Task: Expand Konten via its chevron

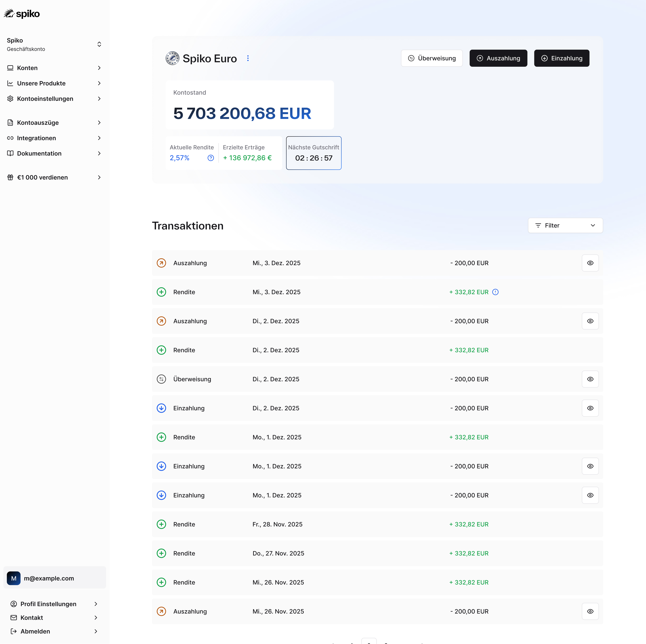Action: [x=99, y=68]
